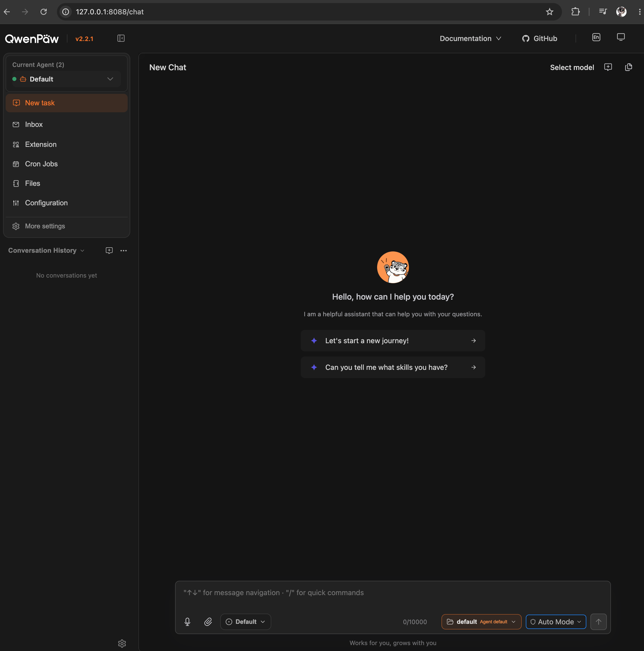The image size is (644, 651).
Task: Open Conversation History three-dots menu
Action: point(124,250)
